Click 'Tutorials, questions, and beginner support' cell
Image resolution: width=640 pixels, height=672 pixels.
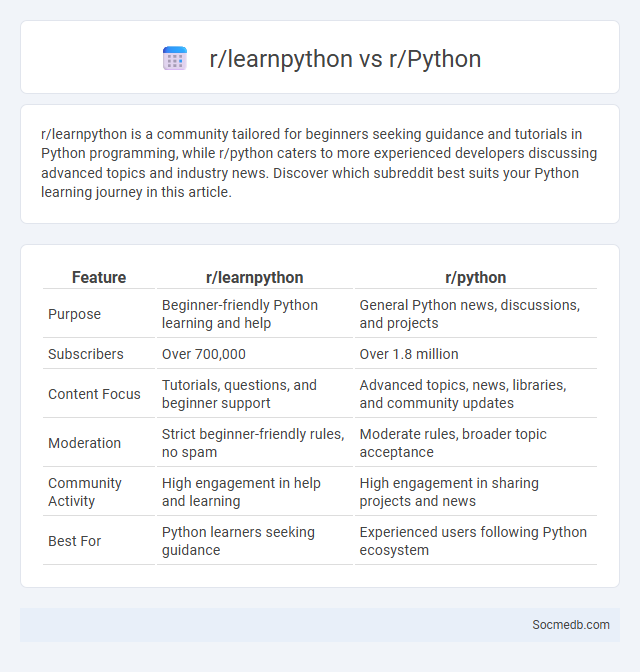pos(255,394)
